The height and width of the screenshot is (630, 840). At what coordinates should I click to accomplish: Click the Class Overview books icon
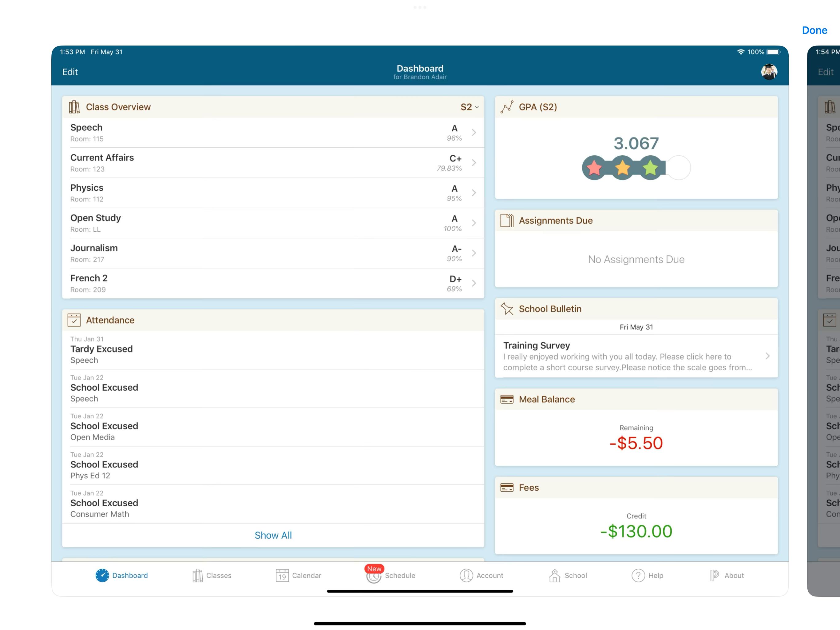point(74,107)
